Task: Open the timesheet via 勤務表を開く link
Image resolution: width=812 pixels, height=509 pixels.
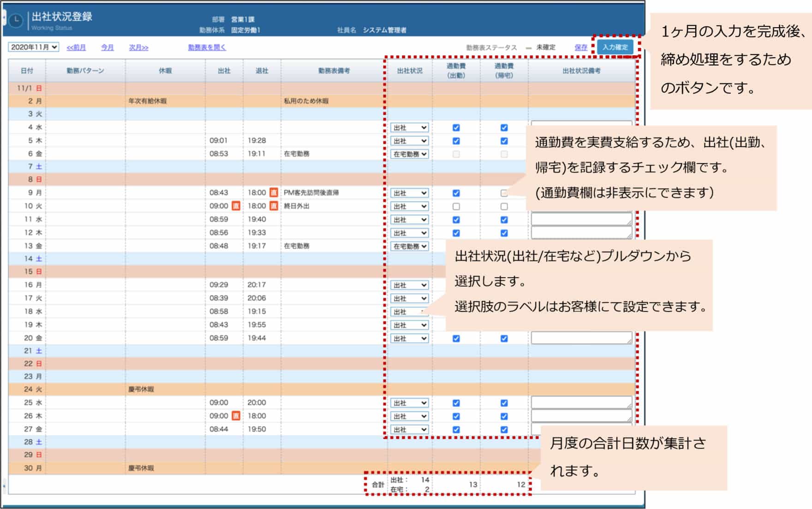Action: coord(207,47)
